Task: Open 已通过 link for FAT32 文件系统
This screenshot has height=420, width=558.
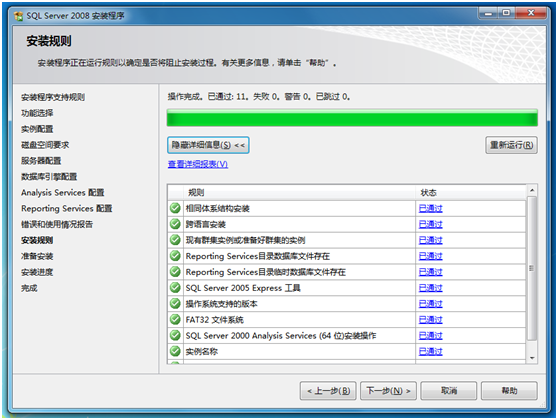Action: pos(431,320)
